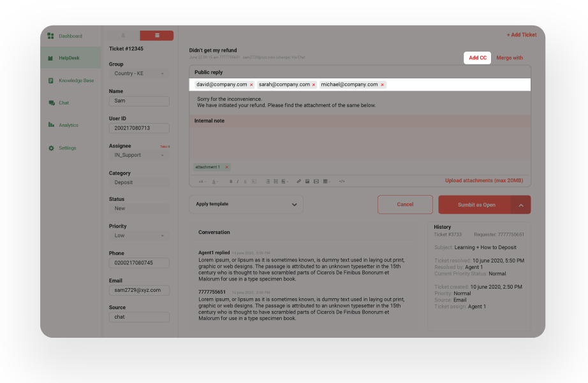Click the Email input field
The image size is (588, 383).
click(x=138, y=290)
